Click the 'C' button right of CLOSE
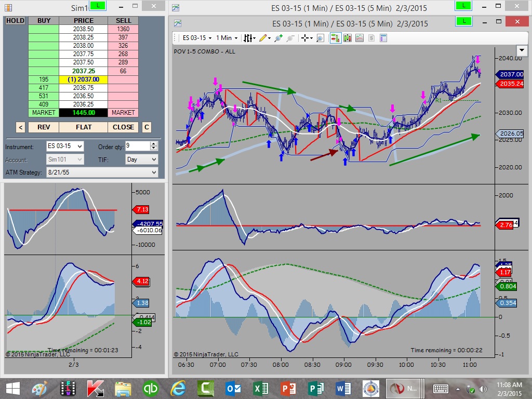Image resolution: width=532 pixels, height=399 pixels. tap(147, 127)
